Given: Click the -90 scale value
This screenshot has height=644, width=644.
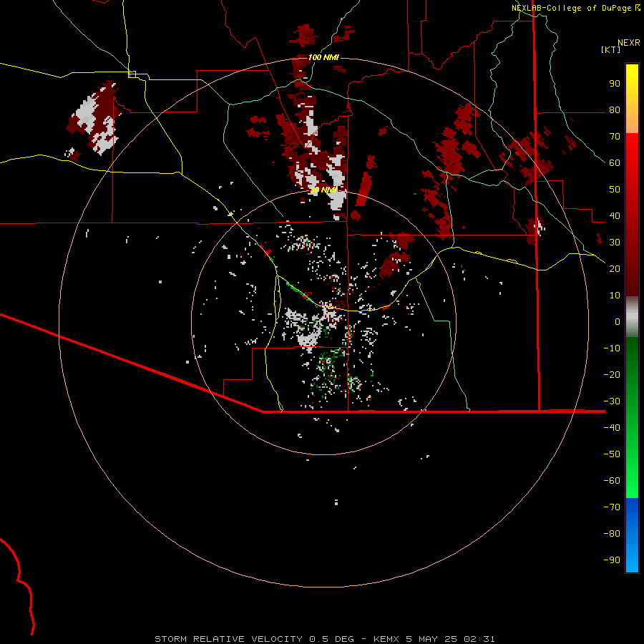Looking at the screenshot, I should click(x=612, y=560).
